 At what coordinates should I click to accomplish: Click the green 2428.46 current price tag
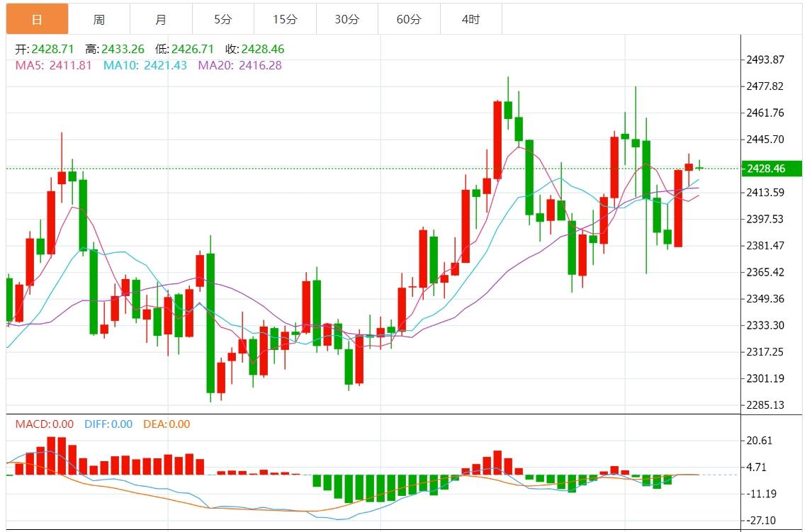tap(772, 169)
